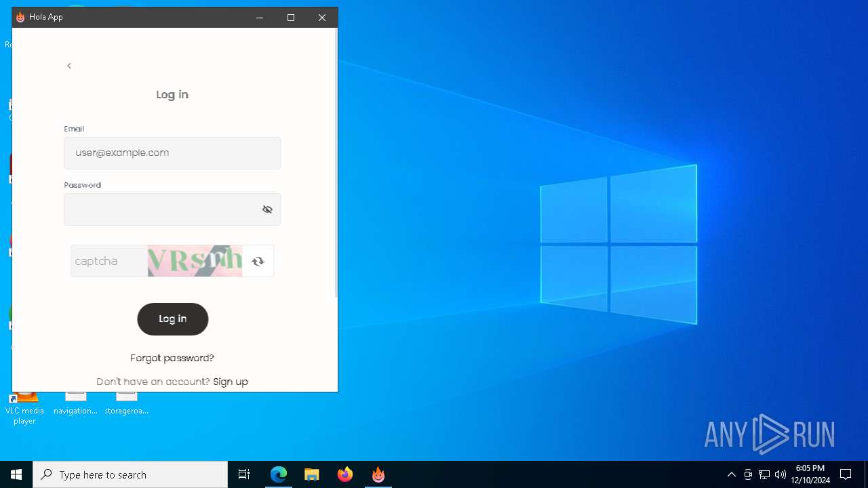Screen dimensions: 868x488
Task: Select Hola App taskbar icon
Action: click(x=378, y=474)
